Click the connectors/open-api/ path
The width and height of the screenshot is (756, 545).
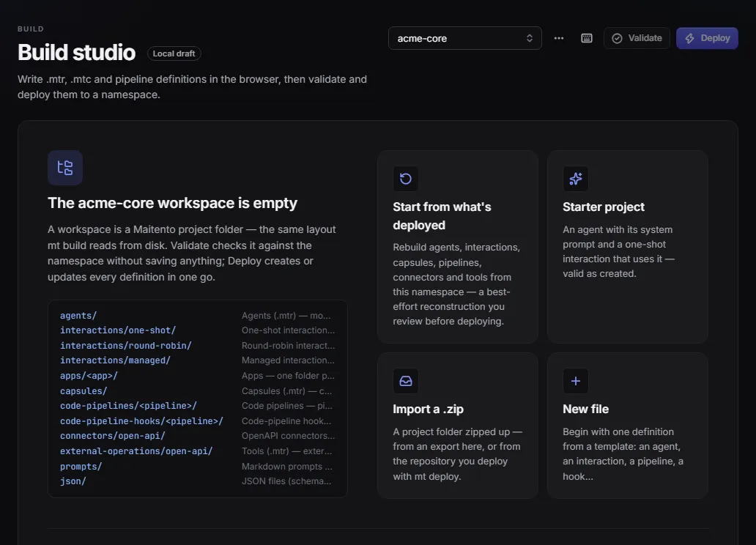click(113, 436)
